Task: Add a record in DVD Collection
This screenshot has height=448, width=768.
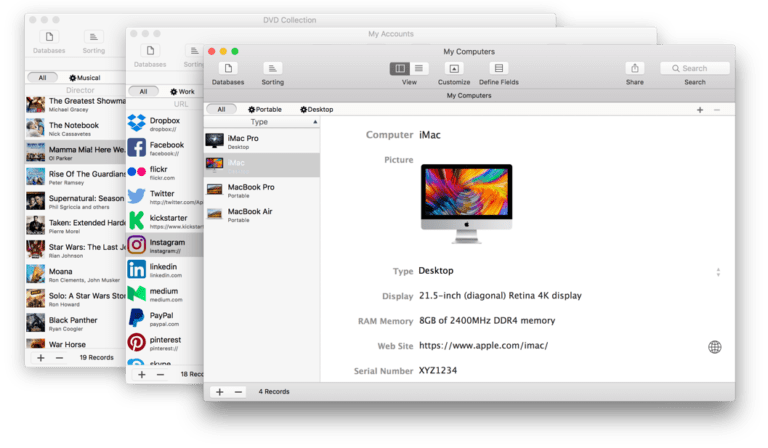Action: 41,358
